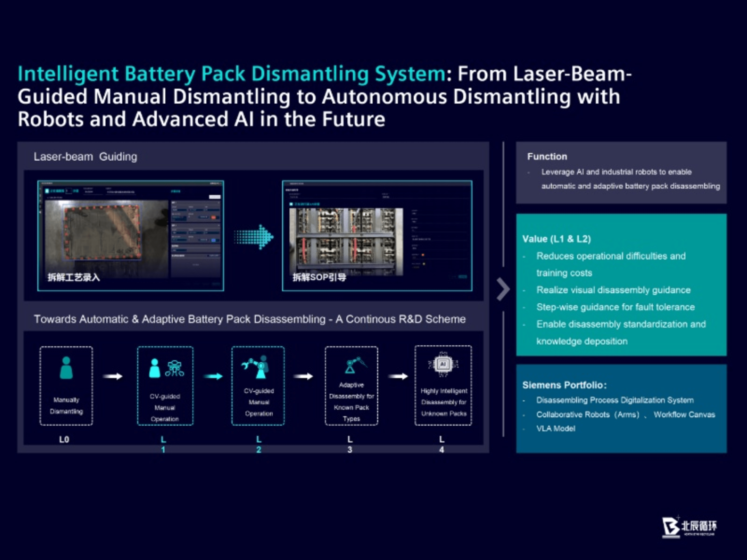The width and height of the screenshot is (747, 560).
Task: Click 'Realize visual disassembly guidance' bullet
Action: tap(613, 290)
